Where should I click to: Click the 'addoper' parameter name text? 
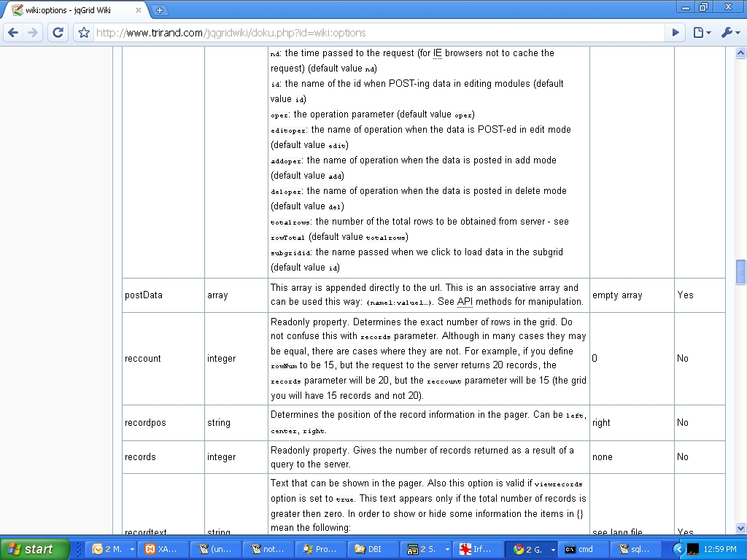[x=286, y=161]
